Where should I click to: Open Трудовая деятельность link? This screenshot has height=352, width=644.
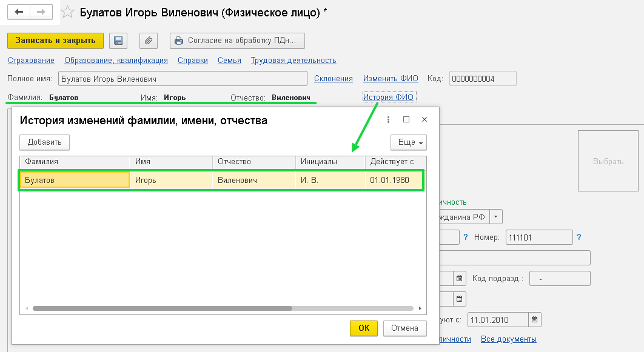pyautogui.click(x=293, y=61)
